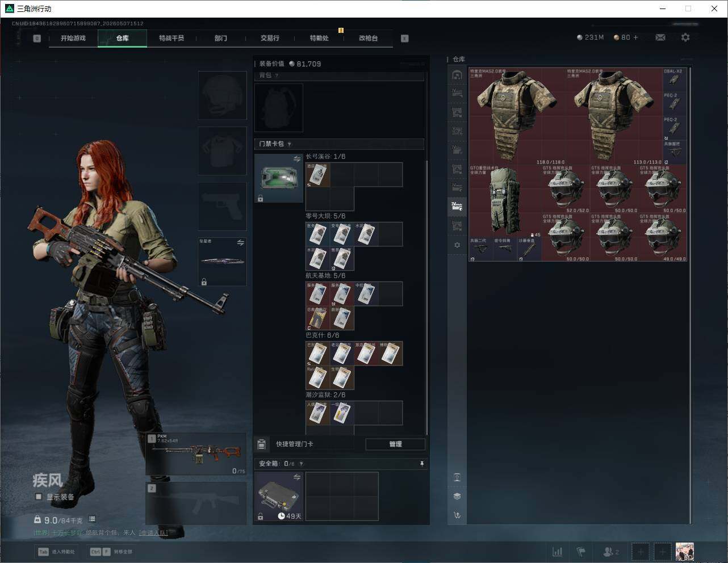
Task: Select the DBAL-X2 attachment
Action: 675,80
